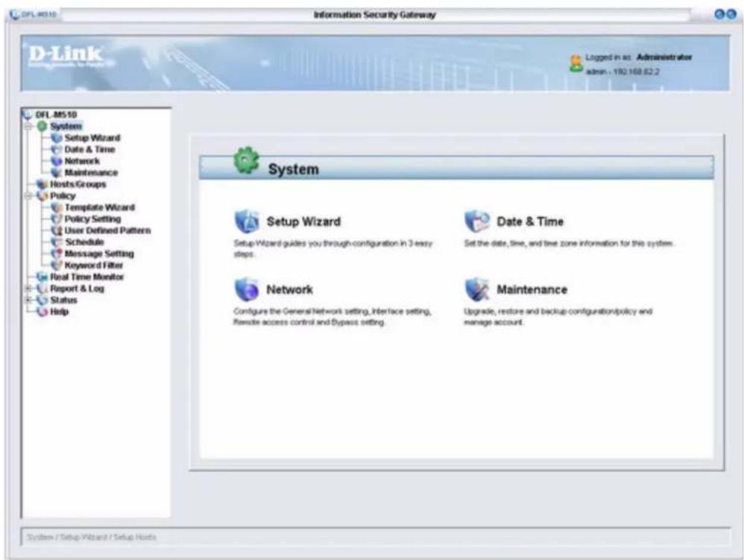
Task: Open Real Time Monitor from the tree
Action: (86, 277)
